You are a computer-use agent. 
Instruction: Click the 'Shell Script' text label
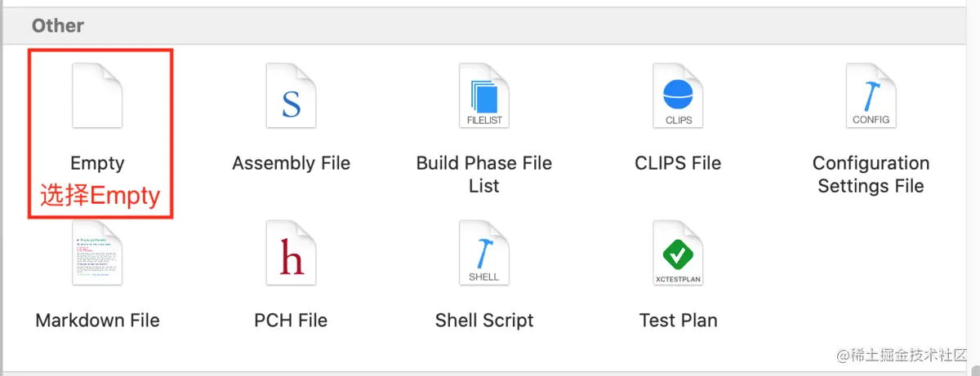[484, 321]
